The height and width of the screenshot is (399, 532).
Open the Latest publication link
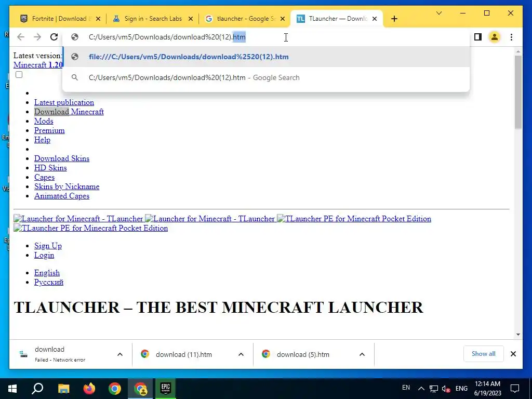pyautogui.click(x=64, y=102)
